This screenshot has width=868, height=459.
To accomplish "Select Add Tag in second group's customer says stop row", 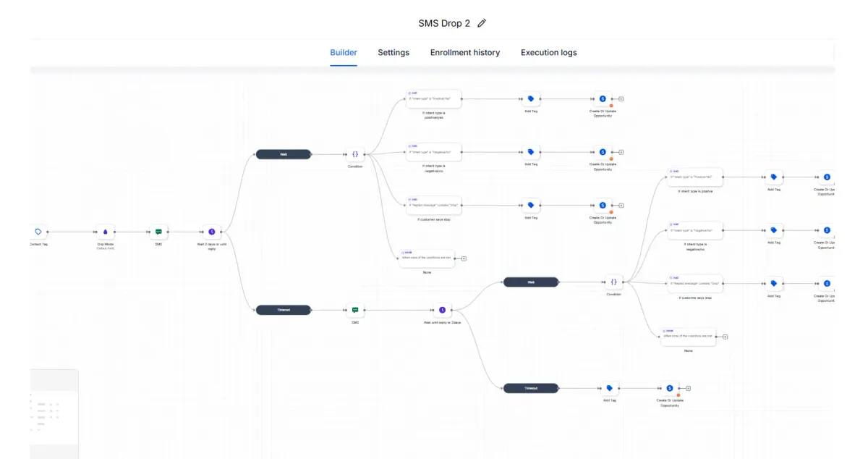I will tap(773, 284).
